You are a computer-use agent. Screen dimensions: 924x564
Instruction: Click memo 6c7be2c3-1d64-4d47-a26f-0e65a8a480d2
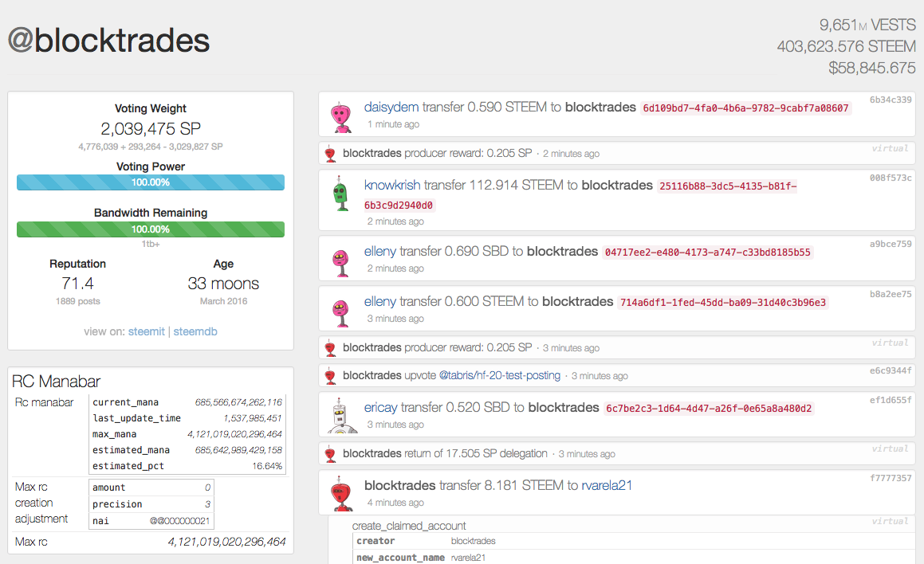(709, 409)
